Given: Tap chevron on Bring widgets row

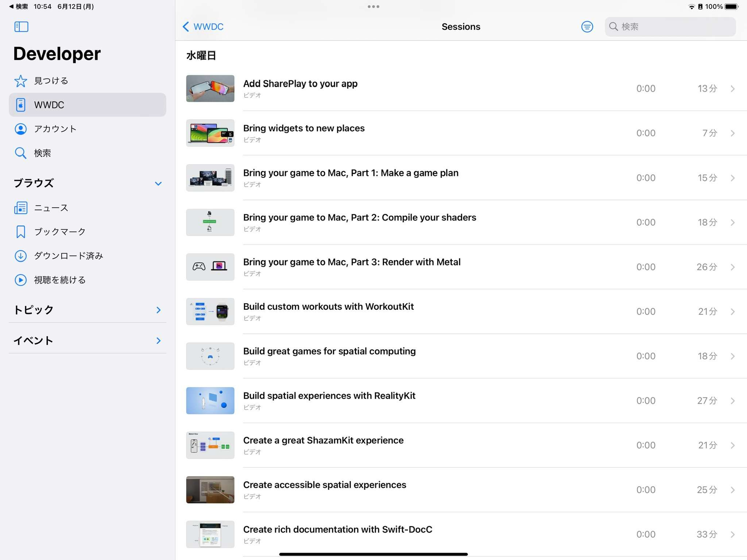Looking at the screenshot, I should 732,133.
